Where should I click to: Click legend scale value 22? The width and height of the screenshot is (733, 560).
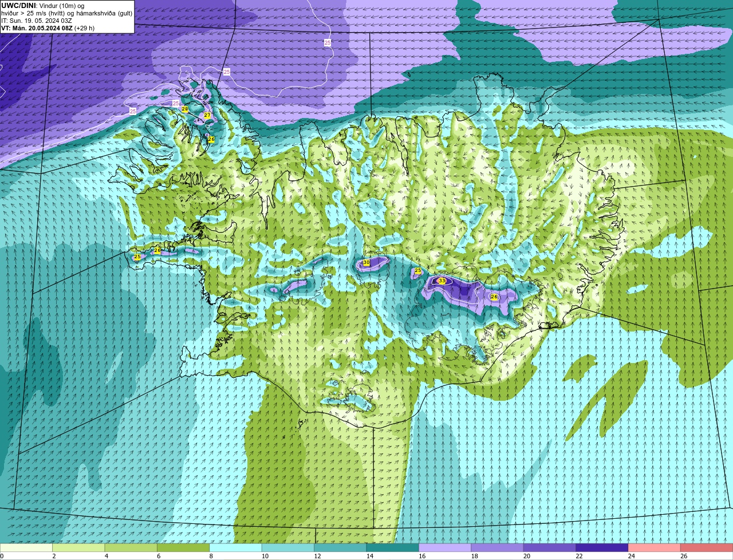pos(579,556)
